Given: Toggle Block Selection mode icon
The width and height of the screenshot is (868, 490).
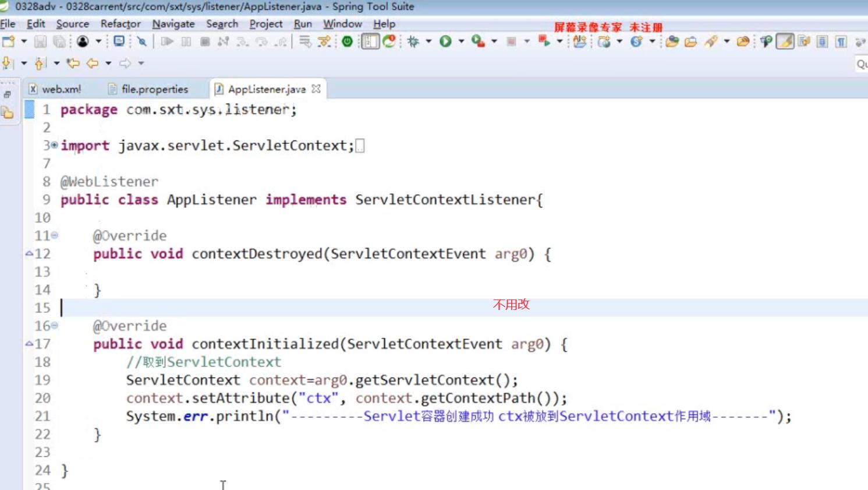Looking at the screenshot, I should (x=822, y=41).
